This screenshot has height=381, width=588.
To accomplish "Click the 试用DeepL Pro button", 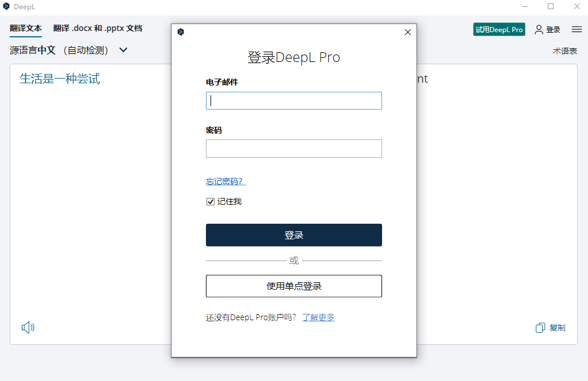I will pyautogui.click(x=499, y=30).
